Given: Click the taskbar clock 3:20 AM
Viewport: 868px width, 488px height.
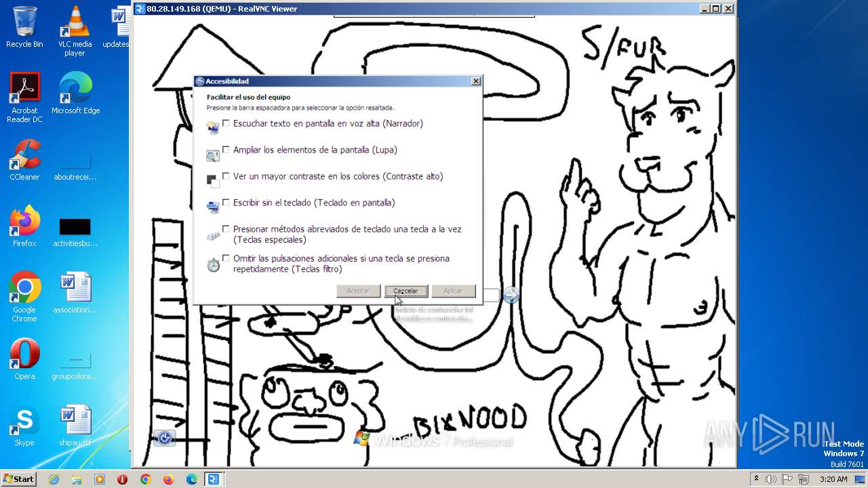Looking at the screenshot, I should coord(833,479).
